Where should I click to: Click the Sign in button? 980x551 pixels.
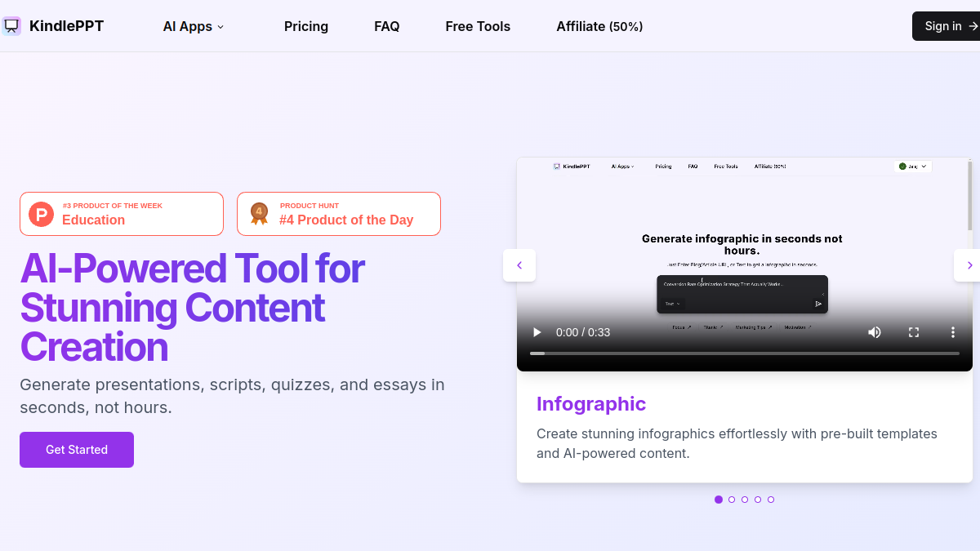[947, 26]
